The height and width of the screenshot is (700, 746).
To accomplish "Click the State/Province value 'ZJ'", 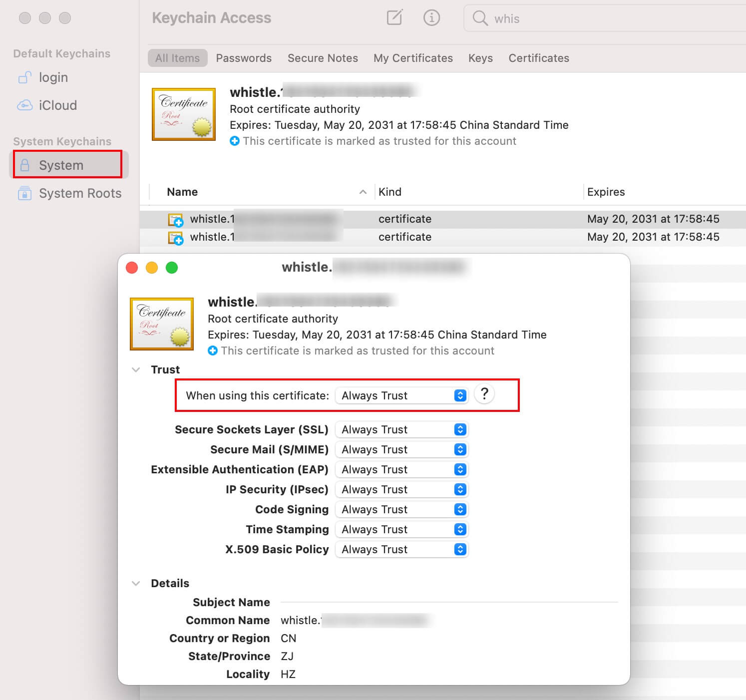I will [x=287, y=656].
